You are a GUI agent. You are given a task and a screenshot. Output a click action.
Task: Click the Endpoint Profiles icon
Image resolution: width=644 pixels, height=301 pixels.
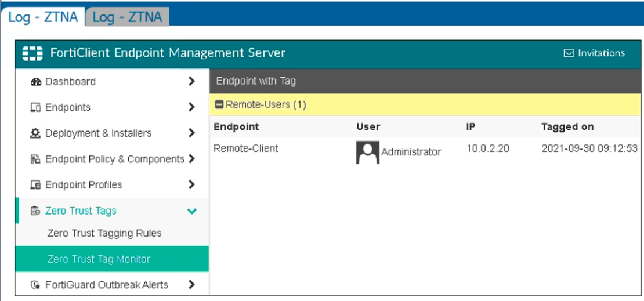coord(35,185)
